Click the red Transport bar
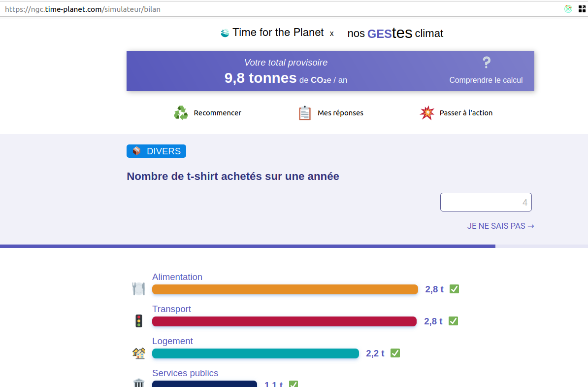Screen dimensions: 588x387 pos(284,321)
